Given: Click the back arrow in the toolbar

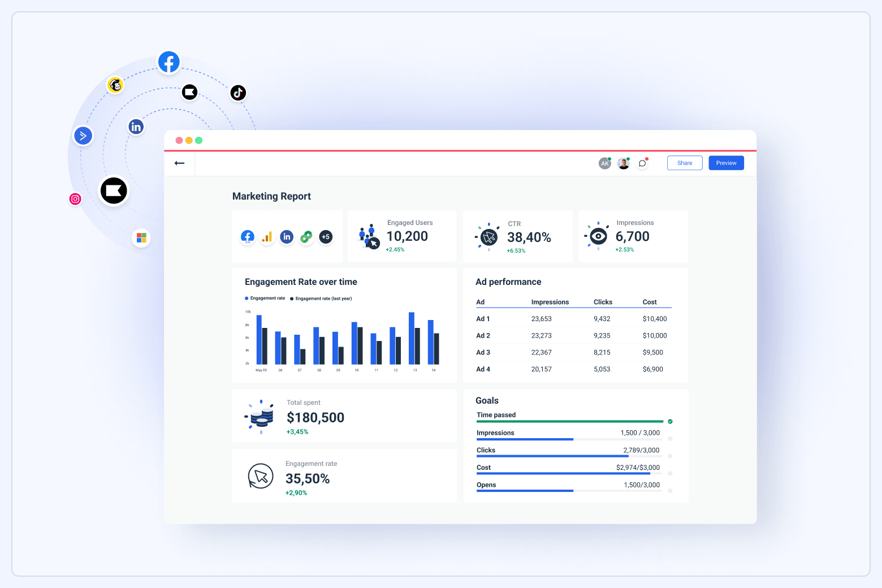Looking at the screenshot, I should pyautogui.click(x=179, y=163).
